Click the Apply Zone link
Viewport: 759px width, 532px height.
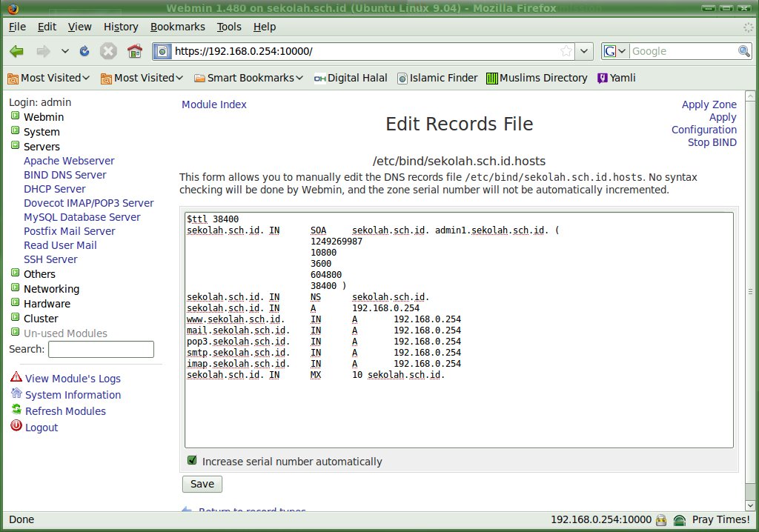(x=709, y=104)
